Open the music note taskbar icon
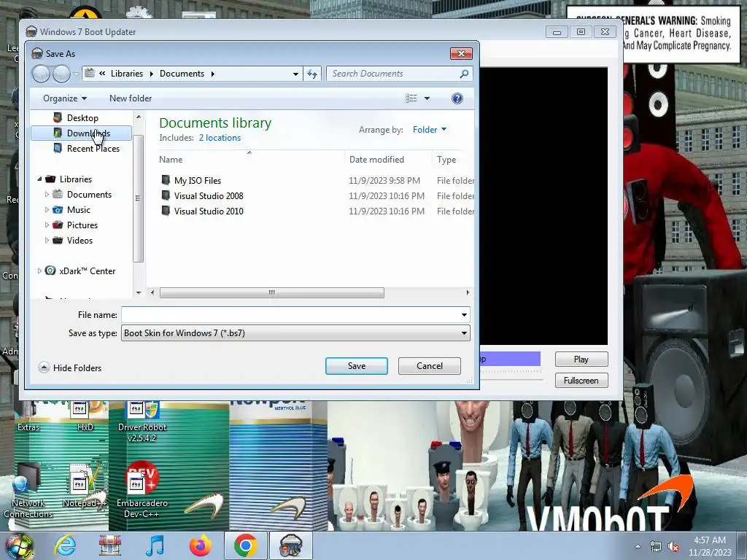This screenshot has width=747, height=560. (x=155, y=545)
